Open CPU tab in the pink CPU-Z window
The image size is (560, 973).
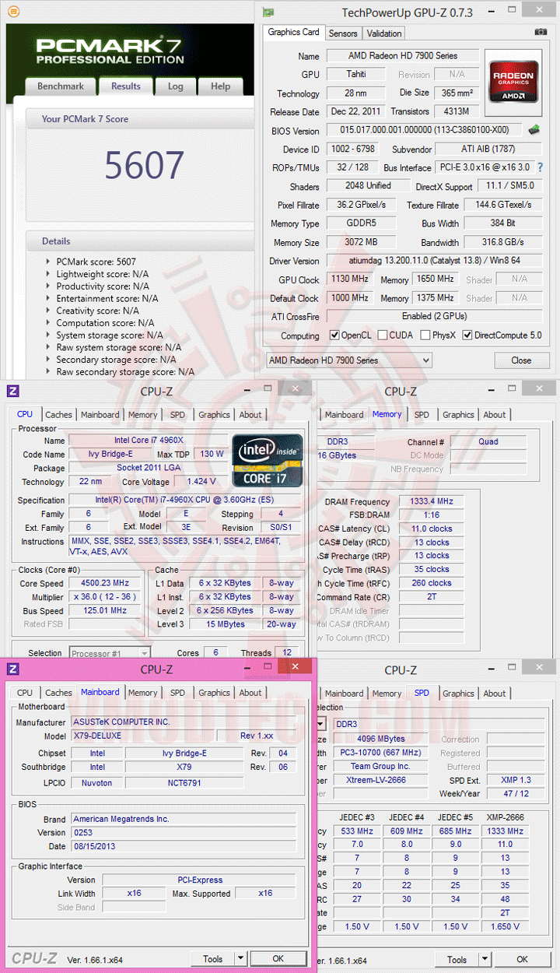tap(25, 693)
